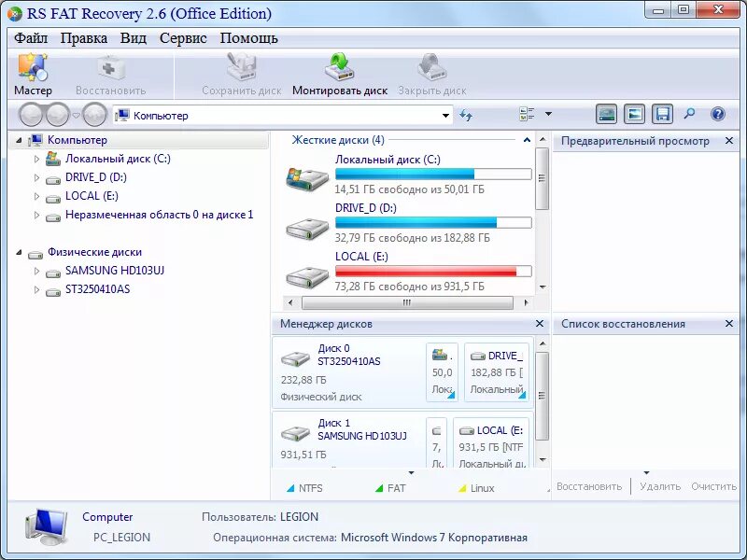Toggle the preview panel picture icon
Screen dimensions: 747x560
click(634, 114)
